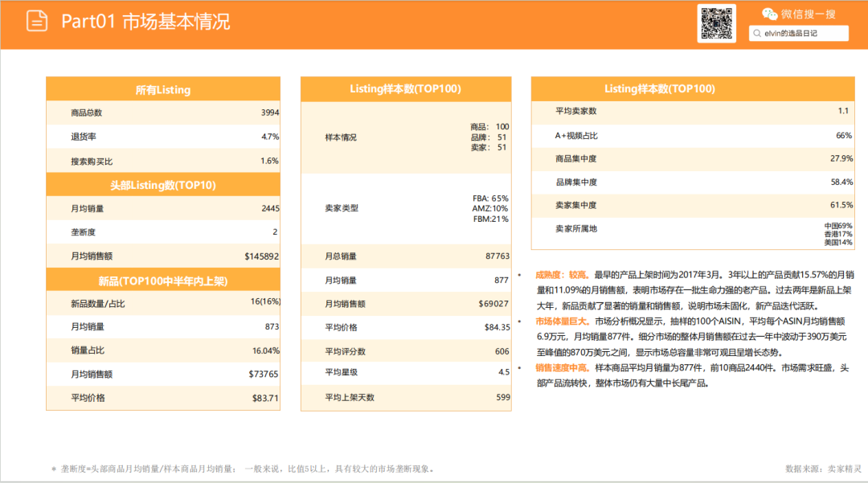868x483 pixels.
Task: Select the 新品(TOP100中半年内上架) section header
Action: coord(163,279)
